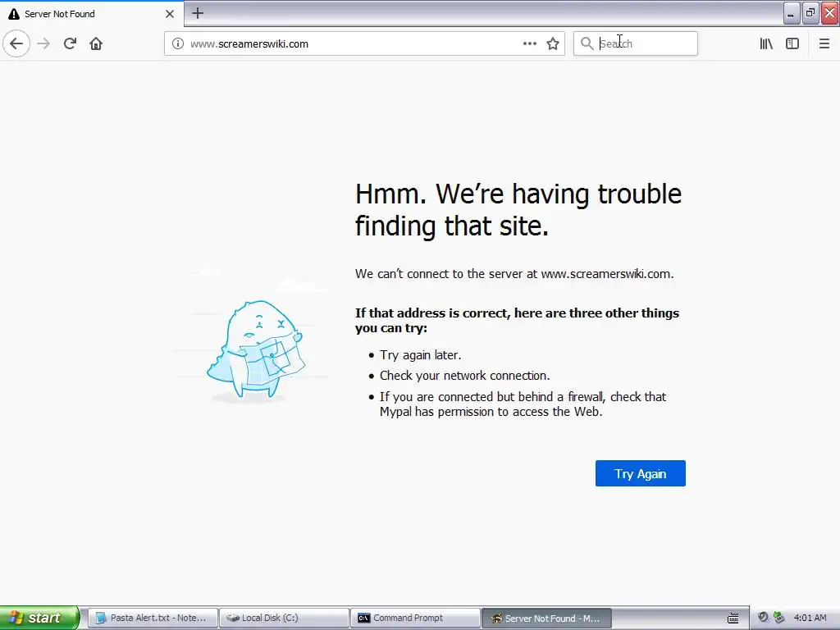Screen dimensions: 840x630
Task: Toggle the sidebar panel icon
Action: tap(792, 43)
